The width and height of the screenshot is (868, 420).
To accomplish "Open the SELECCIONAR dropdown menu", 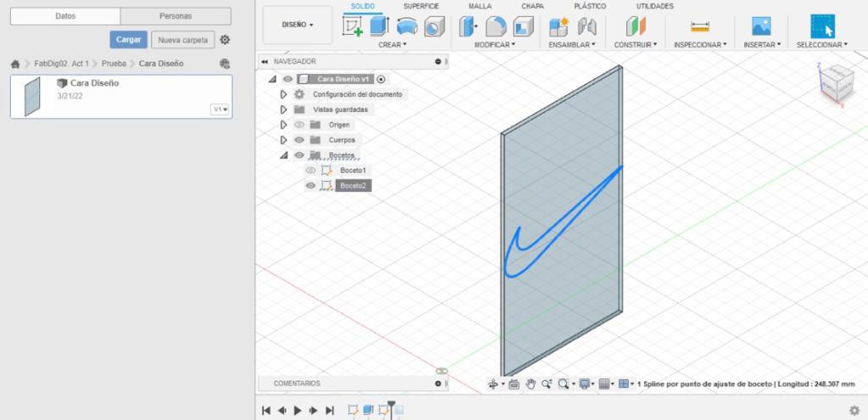I will 822,45.
